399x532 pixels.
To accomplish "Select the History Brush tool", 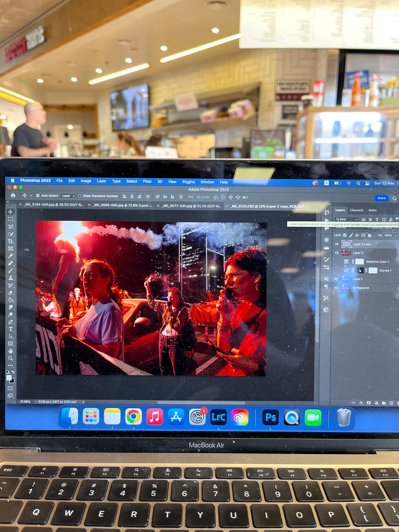I will click(11, 285).
